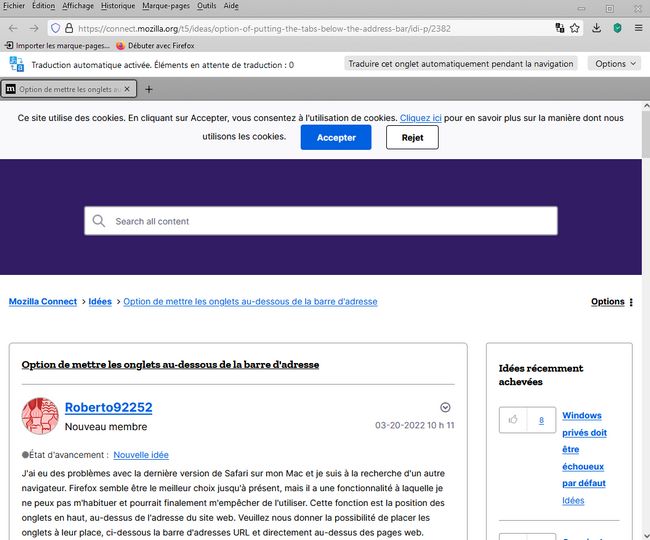Click the scrollbar down arrow
Screen dimensions: 650x540
coord(646,535)
